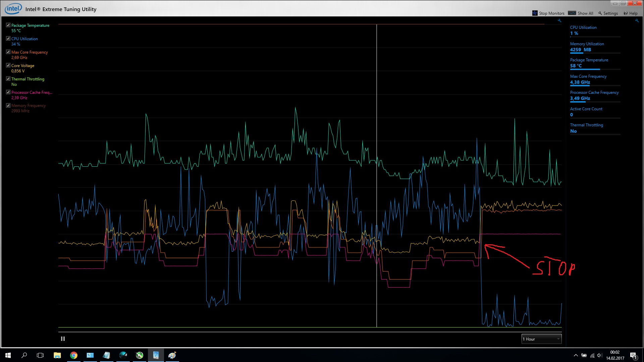Open the dark teal swirl app in taskbar
This screenshot has width=644, height=362.
pos(123,355)
